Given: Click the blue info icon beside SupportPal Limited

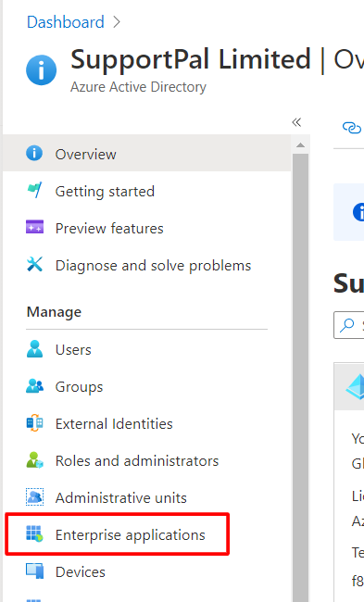Looking at the screenshot, I should pyautogui.click(x=41, y=69).
